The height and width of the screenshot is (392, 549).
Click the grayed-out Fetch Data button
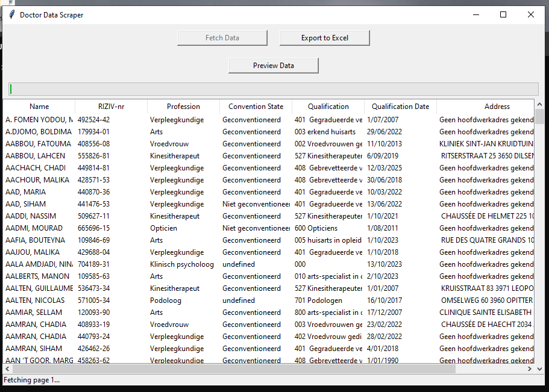coord(222,37)
